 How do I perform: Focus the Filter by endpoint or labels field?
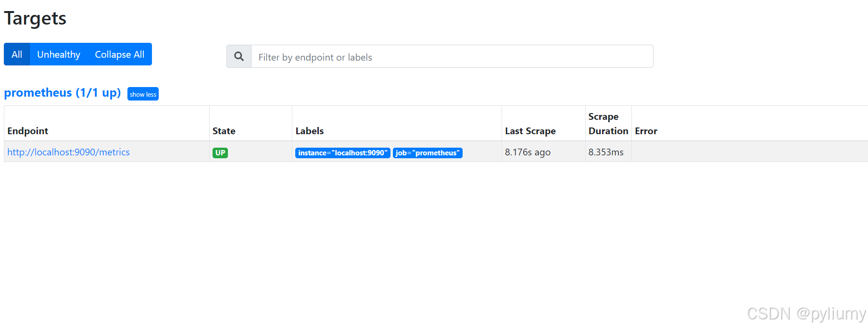click(452, 56)
